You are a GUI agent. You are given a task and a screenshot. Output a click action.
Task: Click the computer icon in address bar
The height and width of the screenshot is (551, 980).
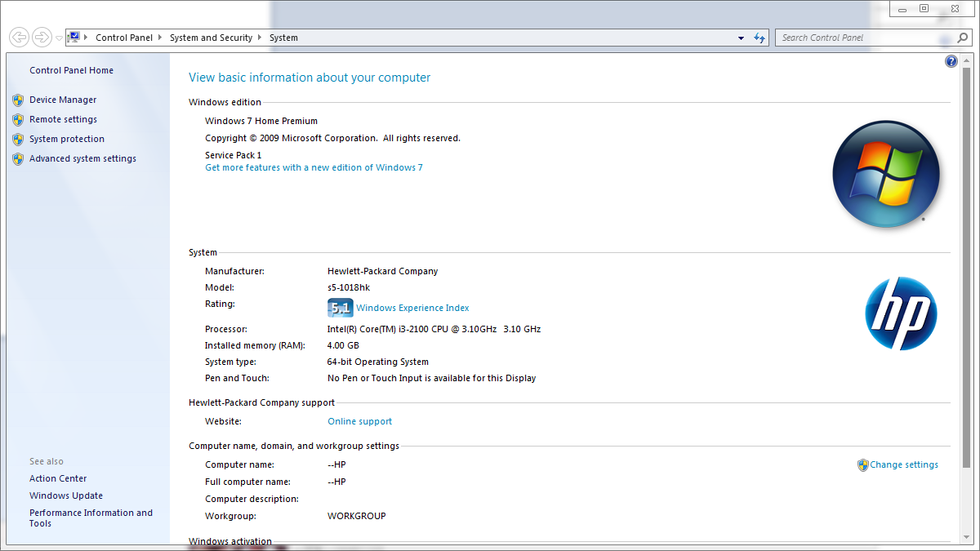pyautogui.click(x=74, y=38)
